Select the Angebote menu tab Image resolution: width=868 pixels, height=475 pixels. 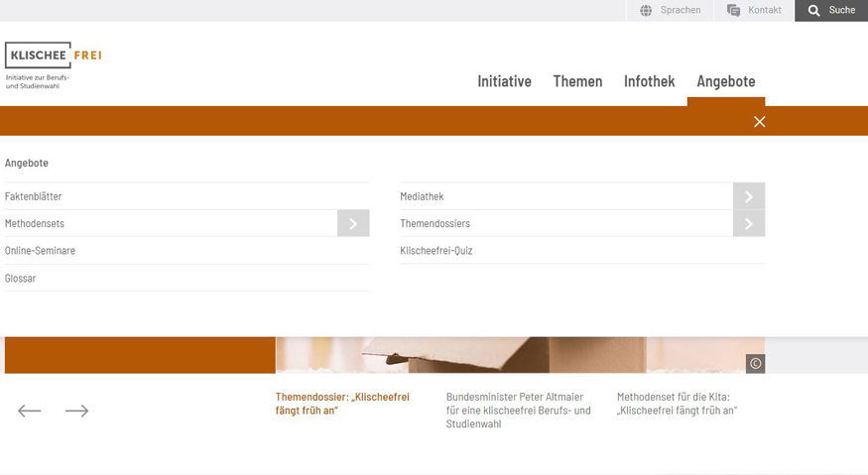725,81
